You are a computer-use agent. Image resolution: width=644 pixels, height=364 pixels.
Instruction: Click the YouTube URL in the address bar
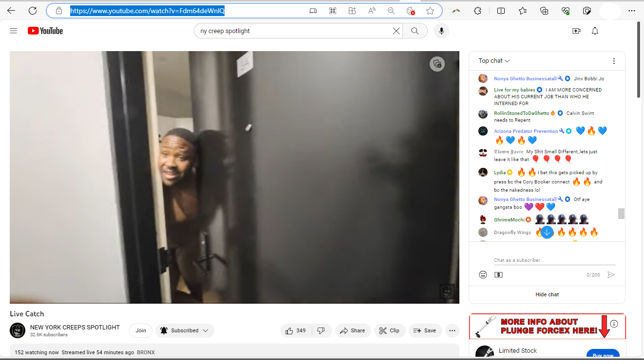coord(147,11)
